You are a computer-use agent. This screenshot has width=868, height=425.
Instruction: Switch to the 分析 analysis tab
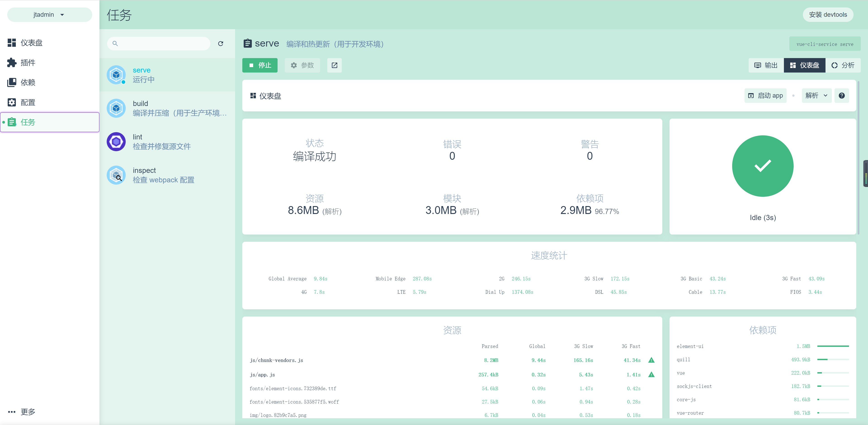coord(843,65)
